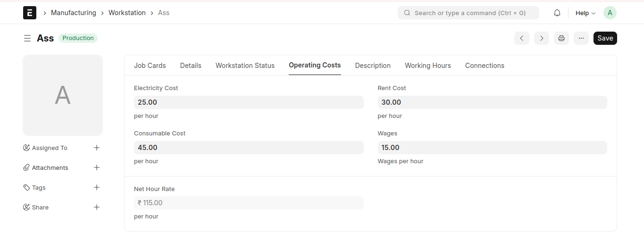Open the Job Cards tab

point(150,66)
